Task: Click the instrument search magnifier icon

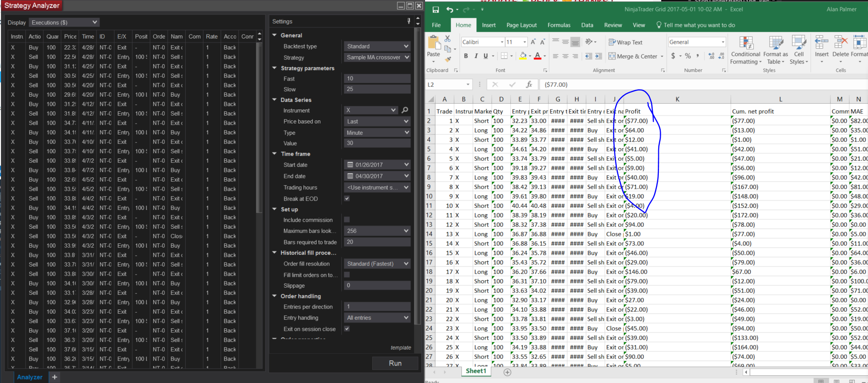Action: (x=405, y=110)
